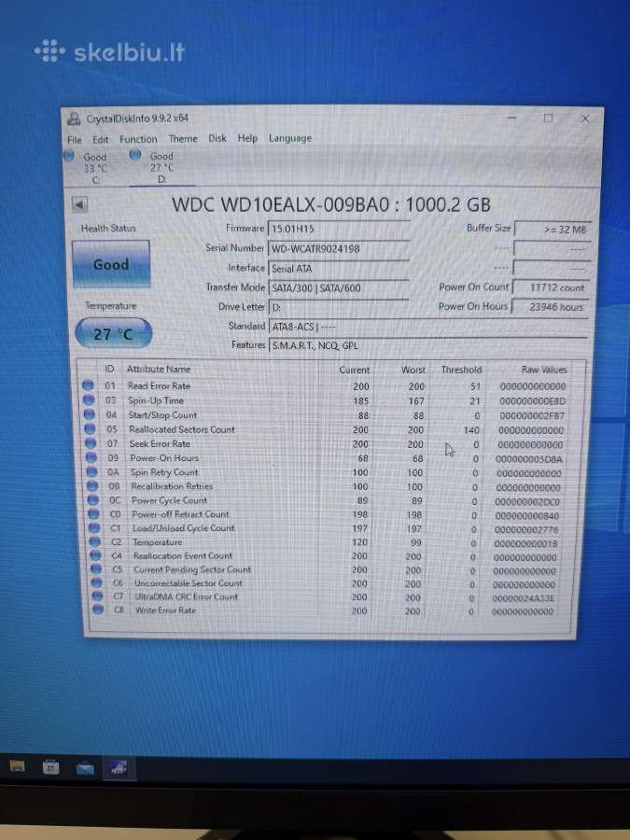Click the Worst column header
630x840 pixels.
pos(413,370)
